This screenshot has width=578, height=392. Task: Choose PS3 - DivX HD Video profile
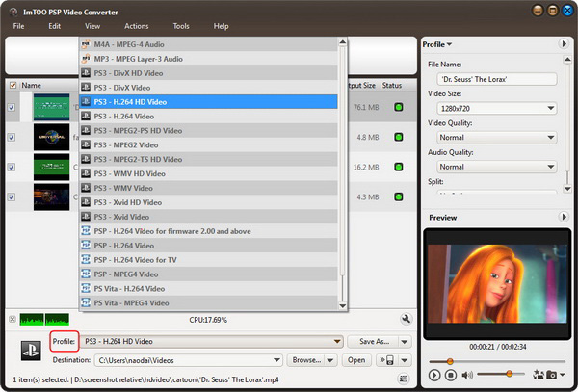[x=208, y=73]
